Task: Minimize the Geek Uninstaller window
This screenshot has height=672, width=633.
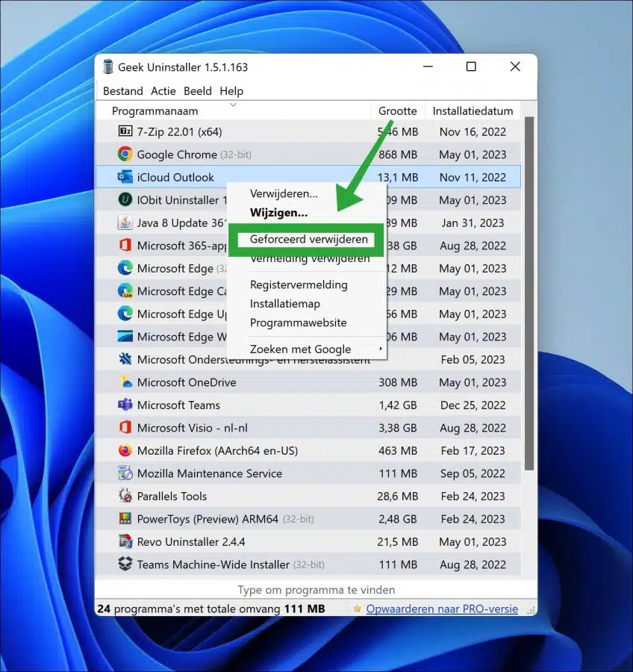Action: click(x=428, y=66)
